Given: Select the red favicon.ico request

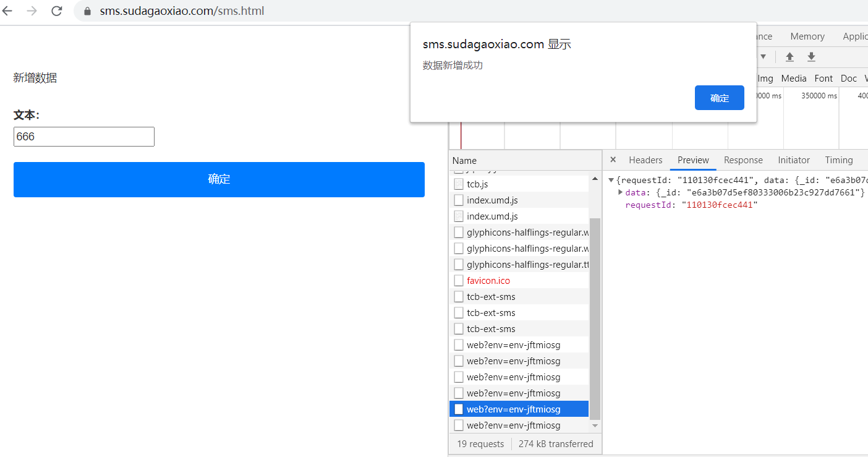Looking at the screenshot, I should coord(519,281).
